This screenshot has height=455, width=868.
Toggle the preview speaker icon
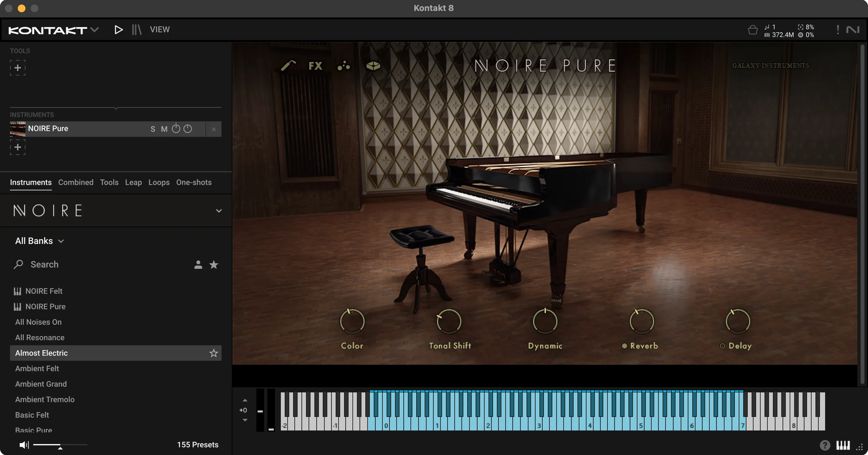pyautogui.click(x=24, y=445)
